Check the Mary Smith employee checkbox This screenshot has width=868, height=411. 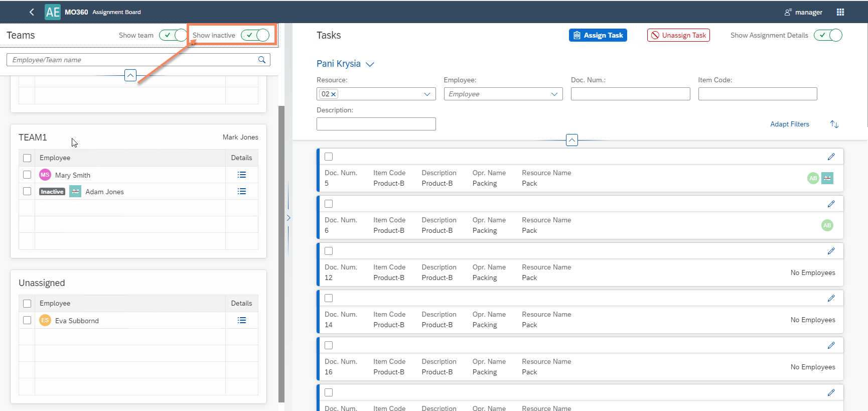(x=27, y=175)
